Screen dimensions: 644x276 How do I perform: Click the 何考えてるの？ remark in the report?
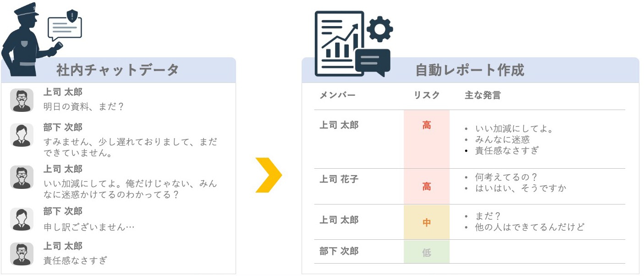[506, 177]
